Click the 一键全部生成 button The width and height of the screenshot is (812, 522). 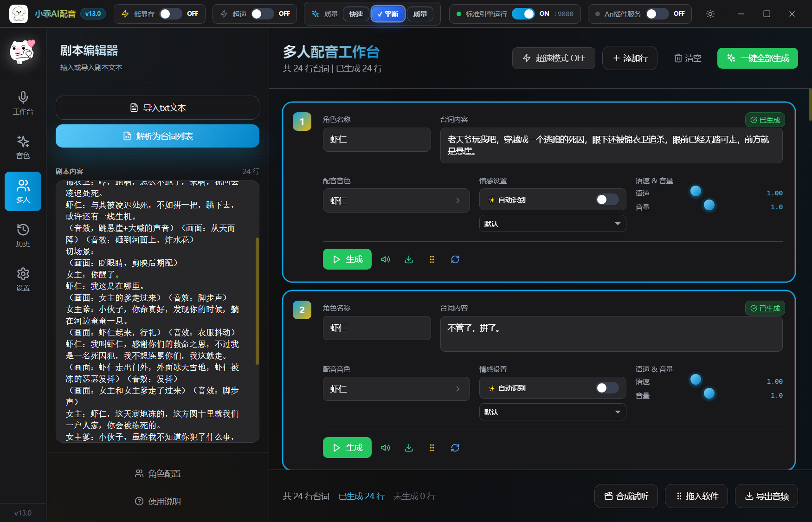click(x=757, y=58)
